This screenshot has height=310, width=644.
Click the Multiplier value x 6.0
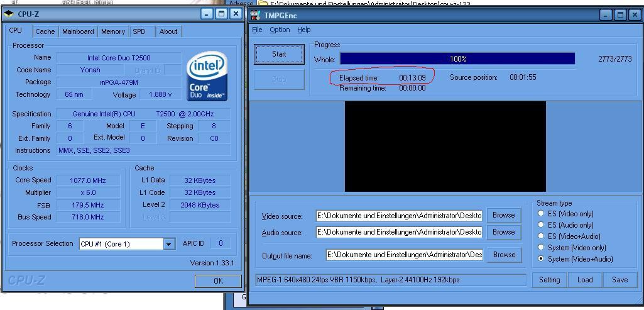(89, 193)
